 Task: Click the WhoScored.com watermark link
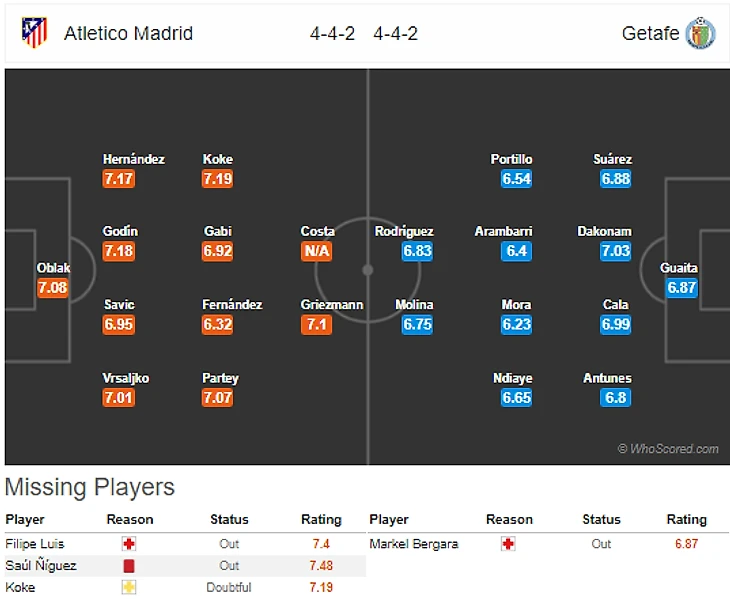click(668, 449)
